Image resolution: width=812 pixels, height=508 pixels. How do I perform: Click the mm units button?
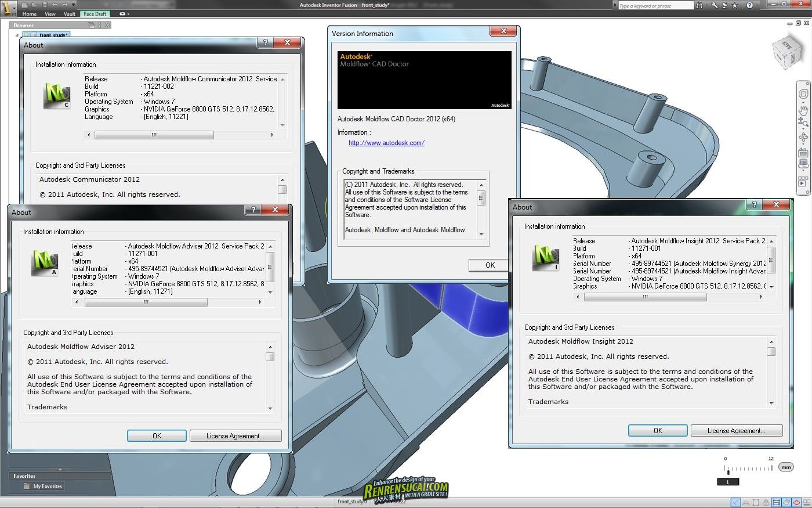786,467
